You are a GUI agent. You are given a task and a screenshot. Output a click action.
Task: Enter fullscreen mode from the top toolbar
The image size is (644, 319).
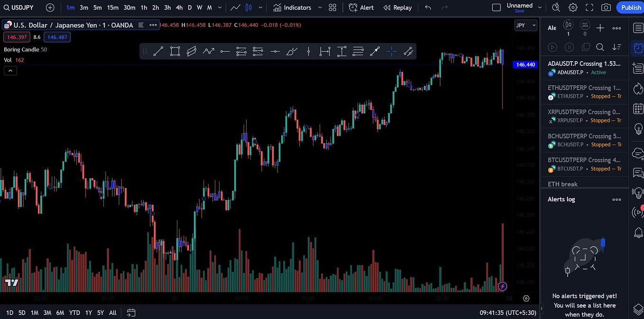[x=589, y=7]
